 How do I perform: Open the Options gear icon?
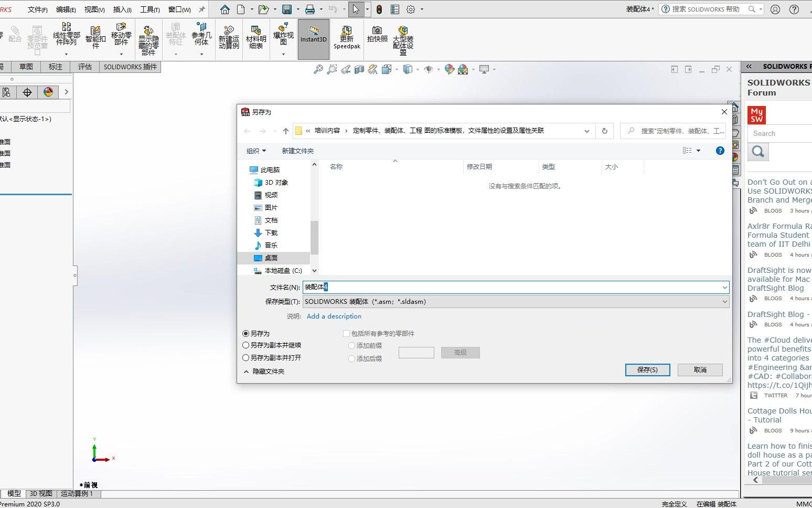pos(411,9)
